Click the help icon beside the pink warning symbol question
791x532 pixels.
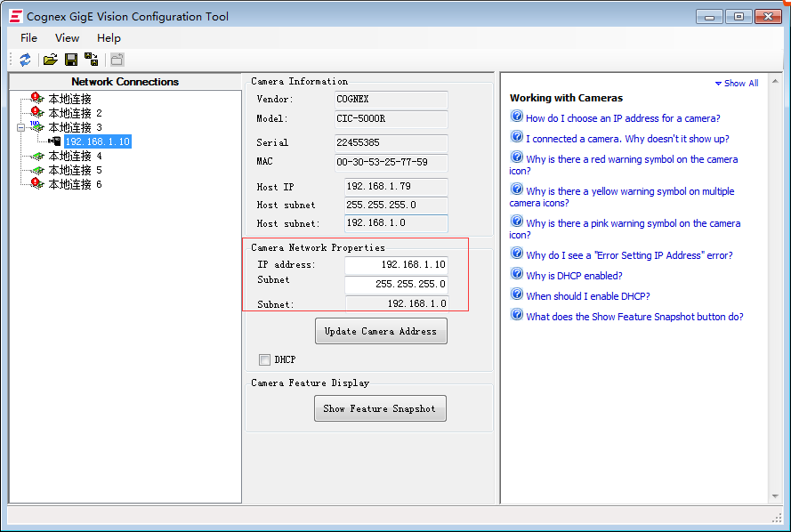click(517, 221)
